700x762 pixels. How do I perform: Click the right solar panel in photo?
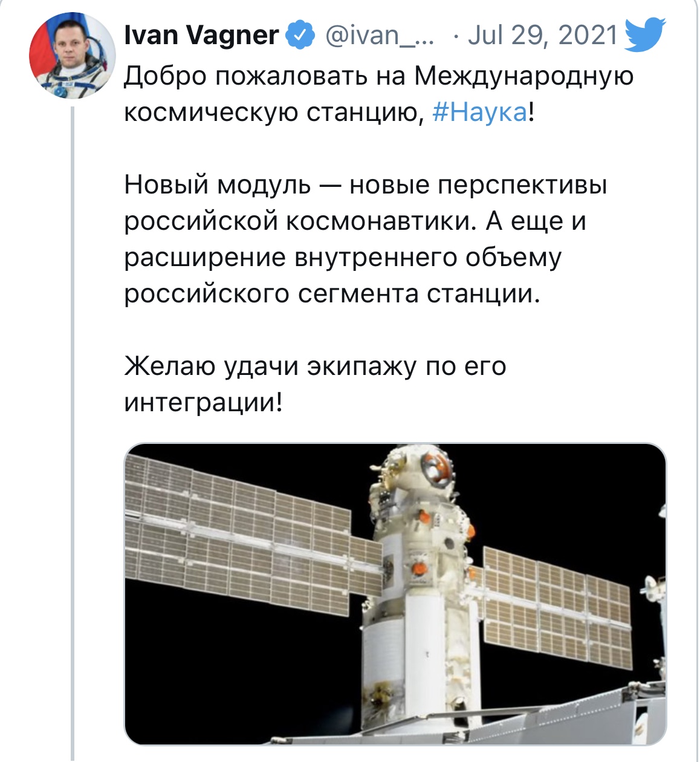(x=556, y=605)
